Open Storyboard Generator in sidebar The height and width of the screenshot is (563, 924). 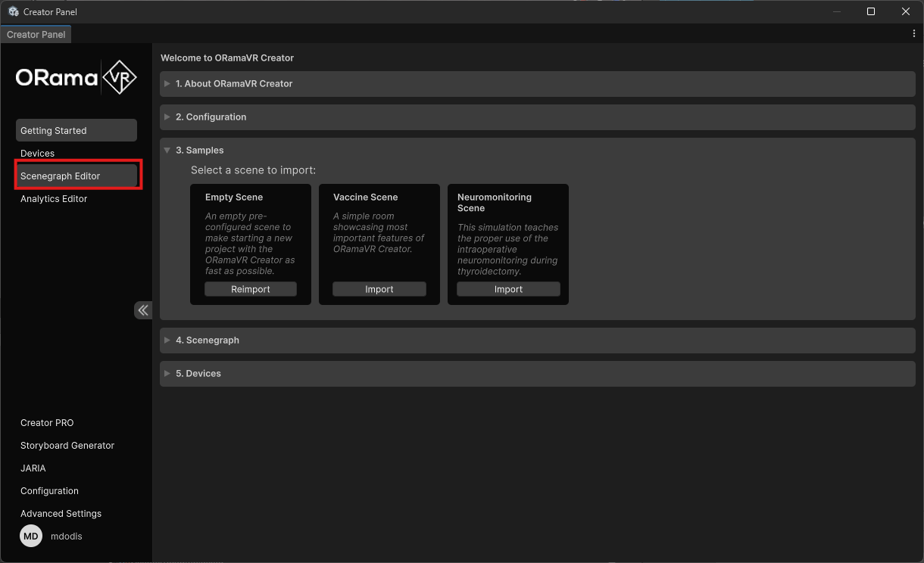coord(67,446)
